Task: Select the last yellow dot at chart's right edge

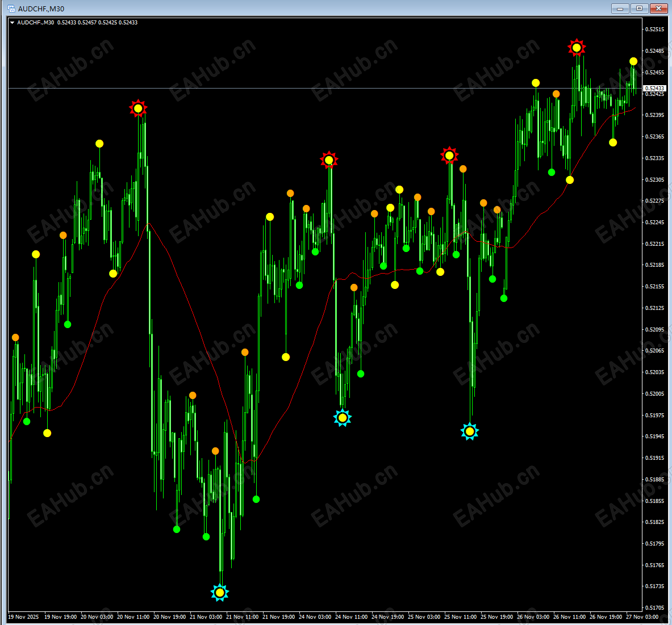Action: (633, 61)
